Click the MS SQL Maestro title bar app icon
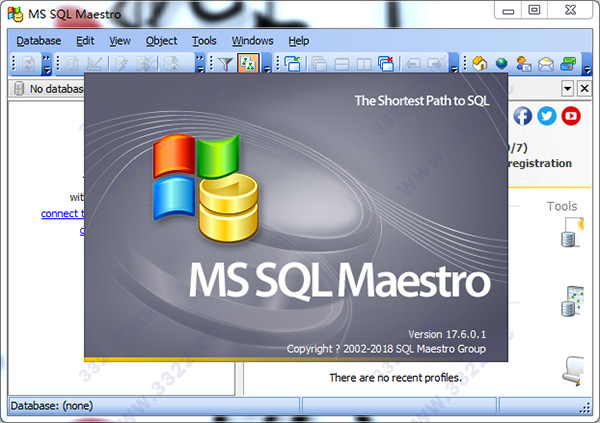This screenshot has width=600, height=423. (16, 14)
